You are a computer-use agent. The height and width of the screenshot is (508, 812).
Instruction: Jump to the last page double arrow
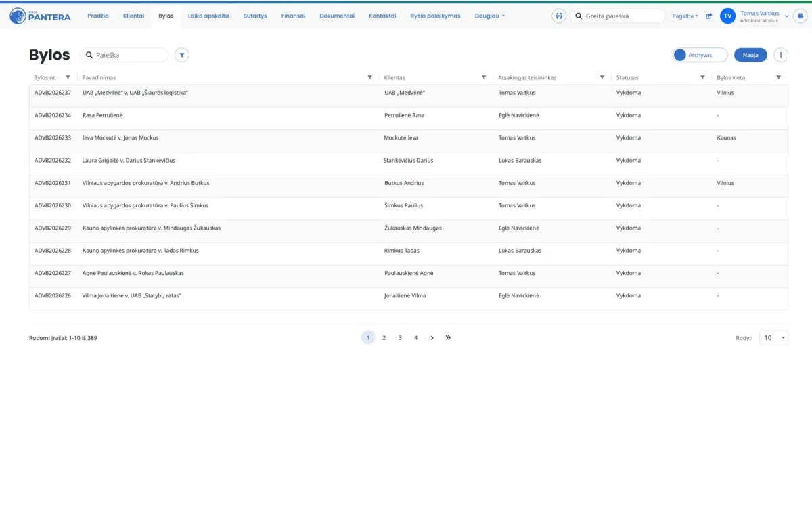pyautogui.click(x=448, y=337)
